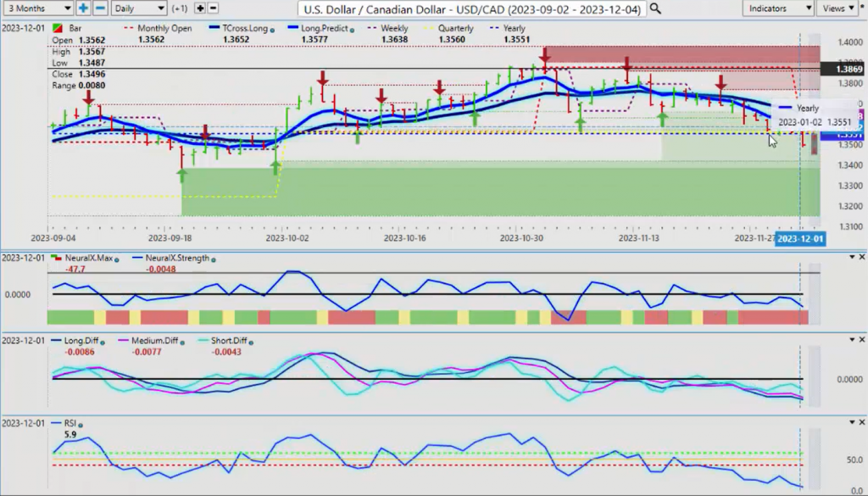868x496 pixels.
Task: Click the NeuralX.Max value -47.7
Action: (x=75, y=269)
